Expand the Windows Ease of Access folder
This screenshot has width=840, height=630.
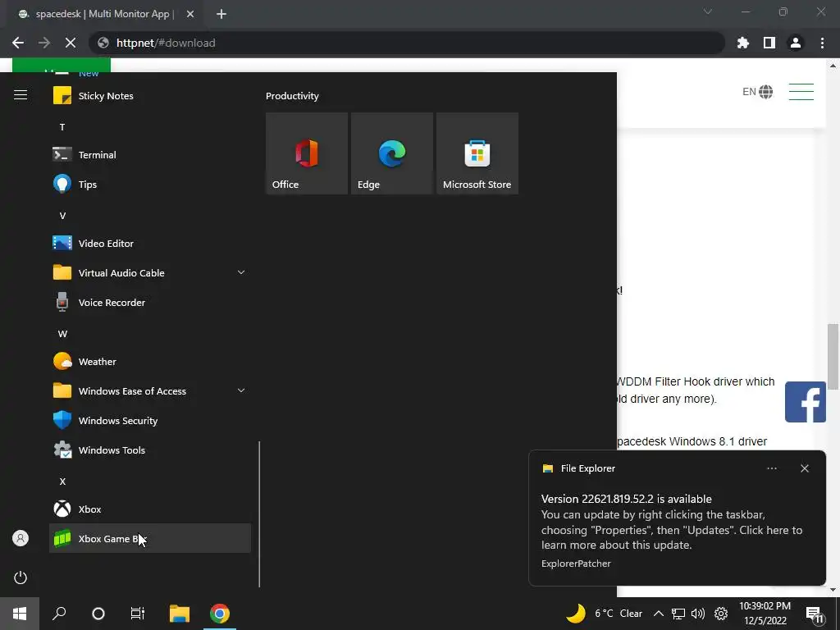[x=150, y=391]
